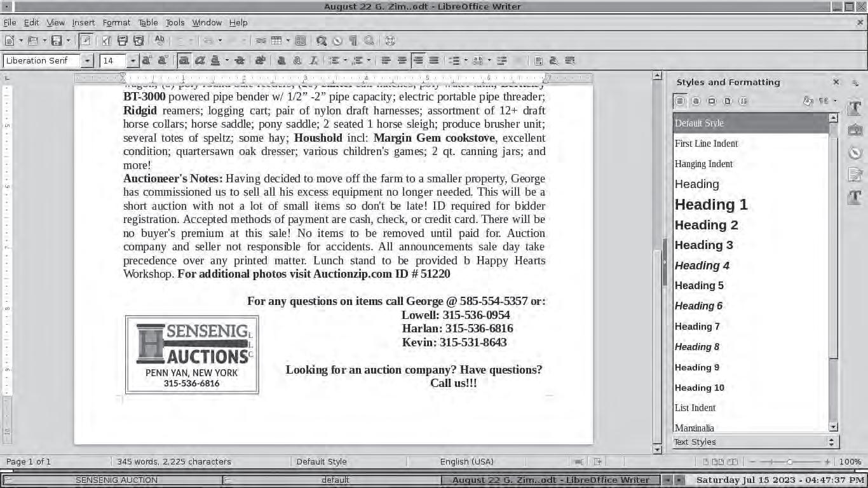Export directly as PDF
Image resolution: width=868 pixels, height=488 pixels.
click(107, 41)
